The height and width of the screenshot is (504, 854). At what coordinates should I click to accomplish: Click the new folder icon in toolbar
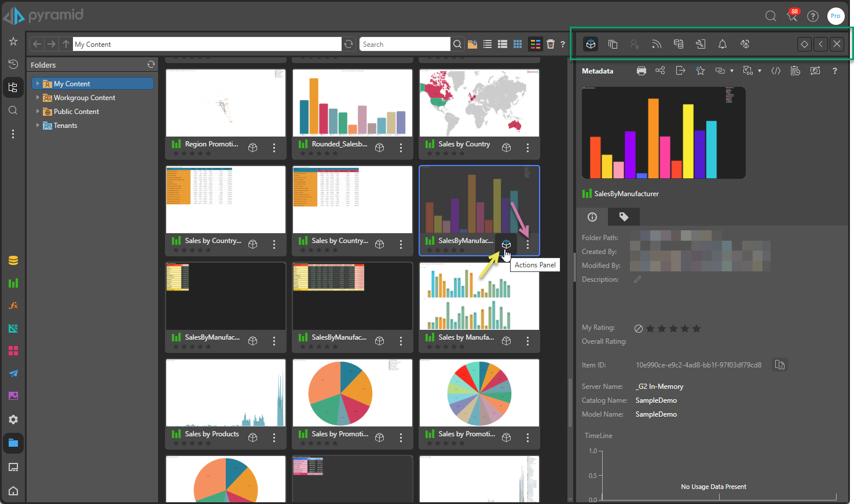(472, 44)
